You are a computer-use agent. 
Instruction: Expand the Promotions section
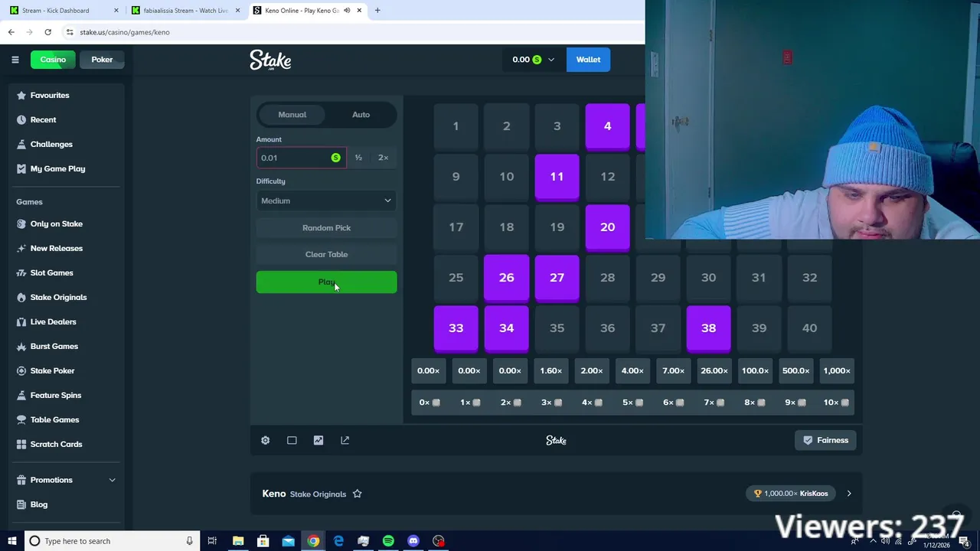pos(67,480)
